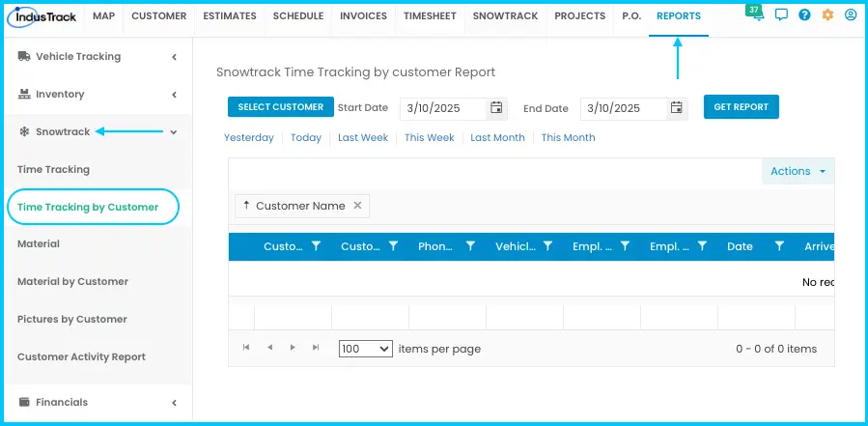Open the SCHEDULE tab

coord(298,16)
